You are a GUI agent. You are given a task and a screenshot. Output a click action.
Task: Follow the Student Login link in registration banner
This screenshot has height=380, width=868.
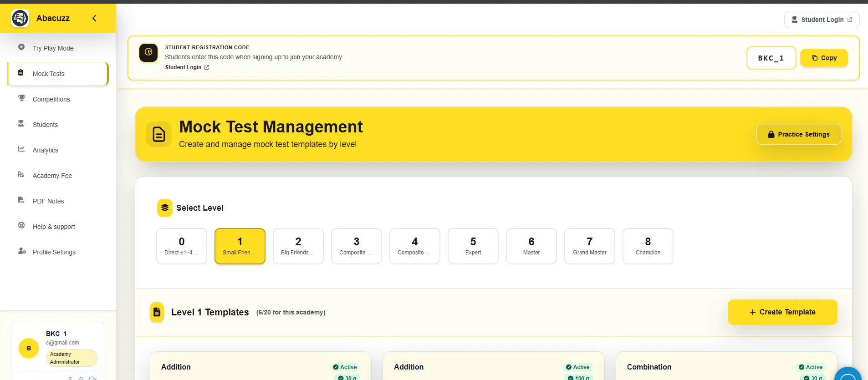pyautogui.click(x=187, y=67)
